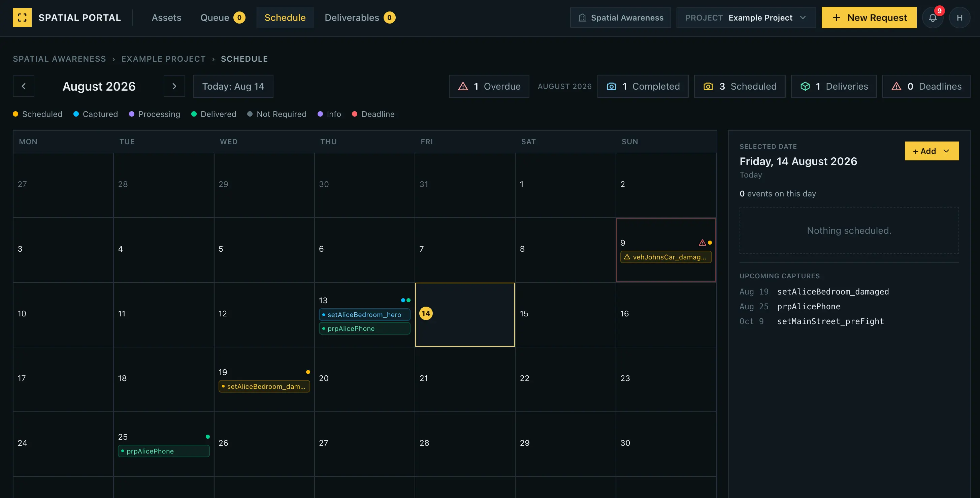Select August 20 in the calendar
This screenshot has width=980, height=498.
(364, 379)
